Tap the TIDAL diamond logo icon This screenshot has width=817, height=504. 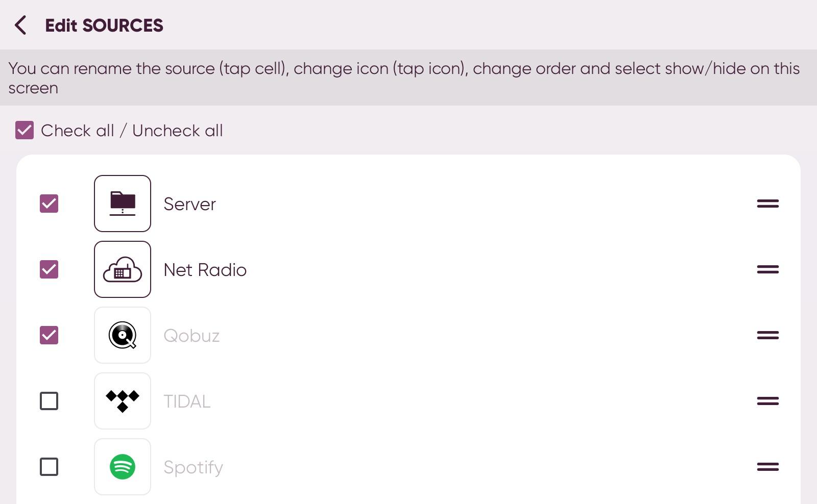coord(123,401)
